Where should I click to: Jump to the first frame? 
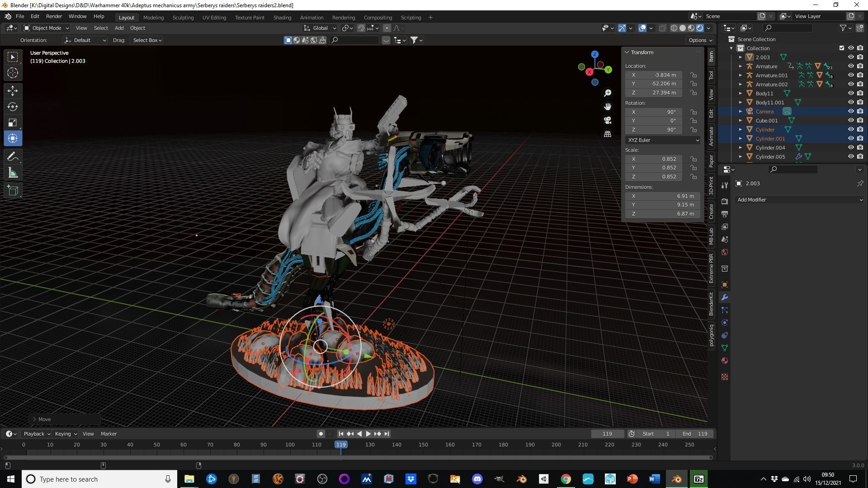pos(341,434)
